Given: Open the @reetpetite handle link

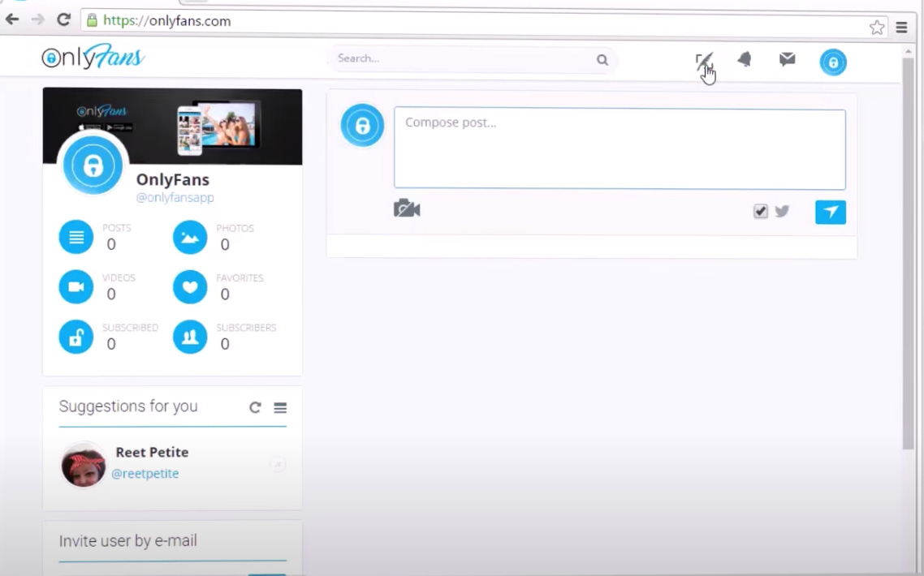Looking at the screenshot, I should click(x=145, y=474).
